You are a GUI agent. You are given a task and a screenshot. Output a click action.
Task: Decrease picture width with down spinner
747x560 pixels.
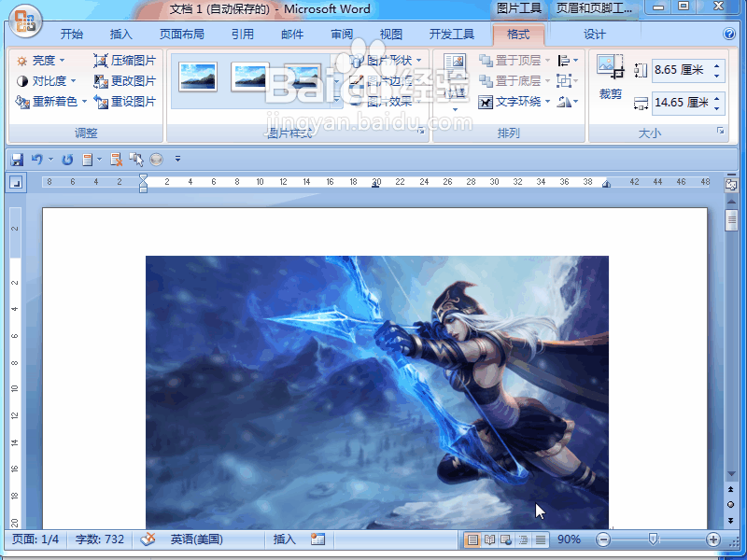coord(717,108)
